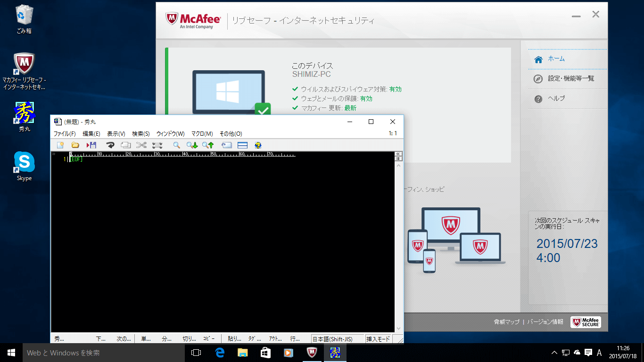Click Hidemaru vertical scrollbar up arrow

[399, 166]
